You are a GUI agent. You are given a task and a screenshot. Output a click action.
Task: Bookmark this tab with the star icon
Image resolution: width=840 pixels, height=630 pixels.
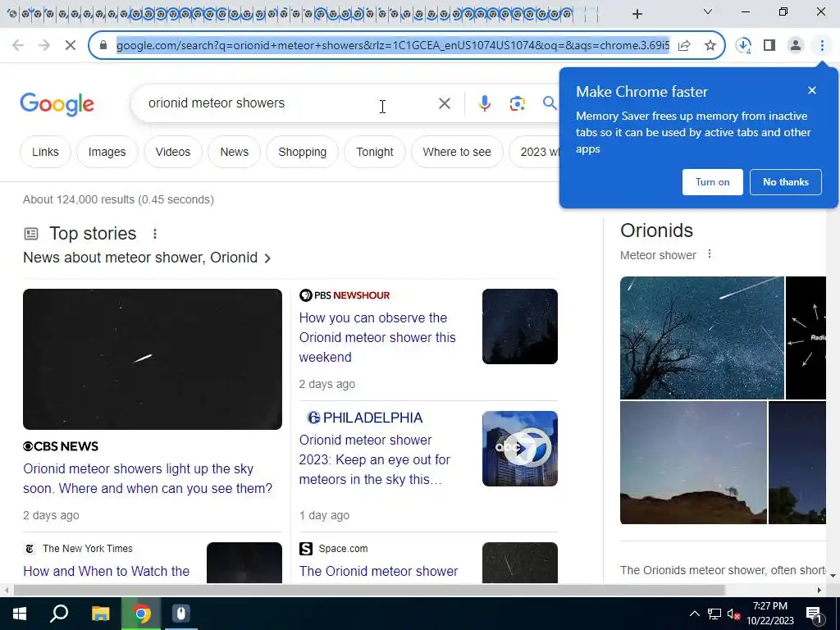710,46
